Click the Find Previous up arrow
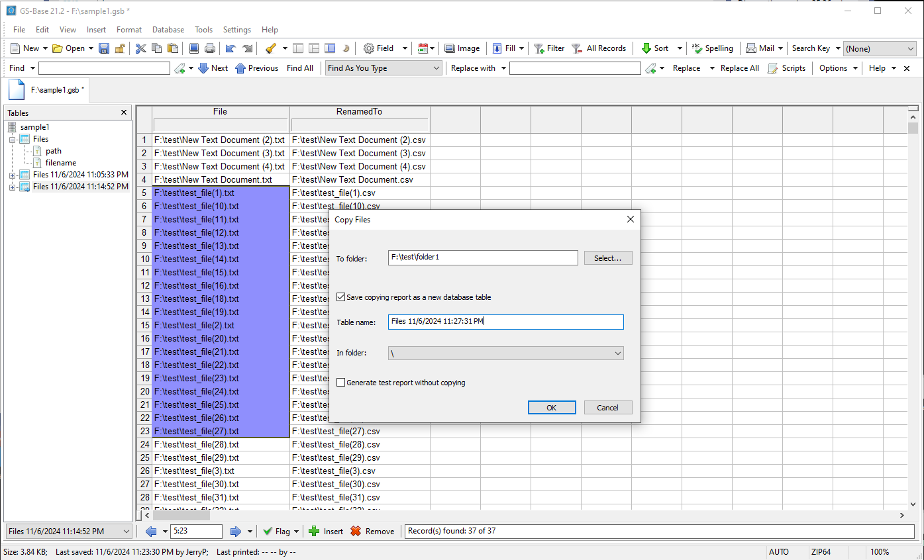This screenshot has height=560, width=924. click(x=240, y=68)
